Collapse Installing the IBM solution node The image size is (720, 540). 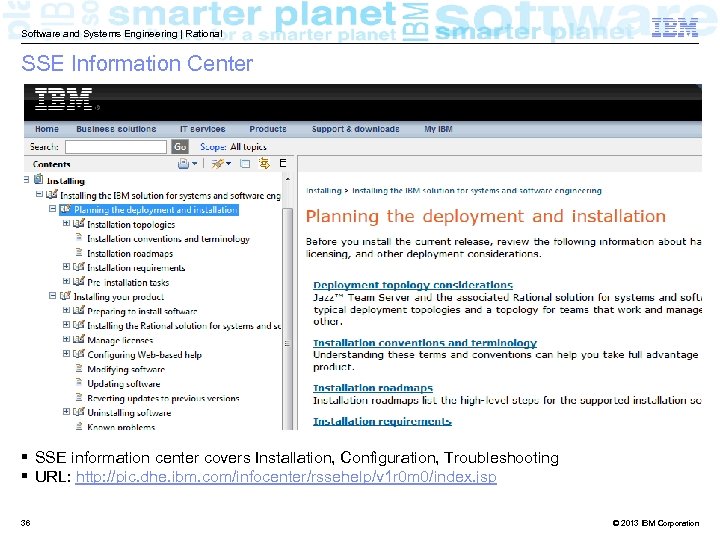39,194
